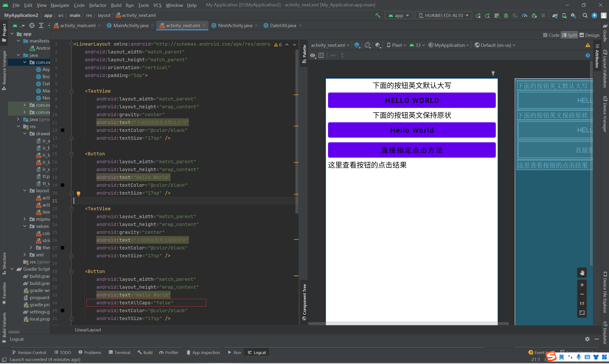Click the Make Project hammer icon
Viewport: 609px width, 364px height.
[x=378, y=15]
